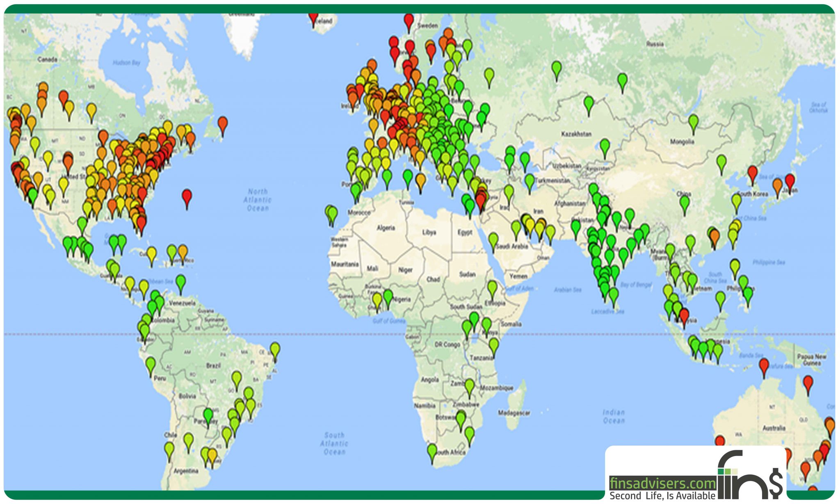Click the 'Canada' map label
Screen dimensions: 840x504
[47, 59]
